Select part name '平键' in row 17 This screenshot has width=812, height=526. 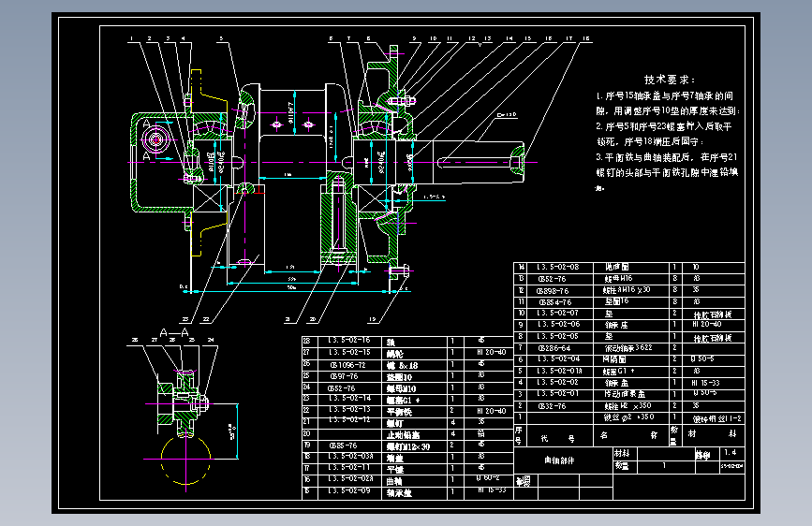tap(394, 470)
